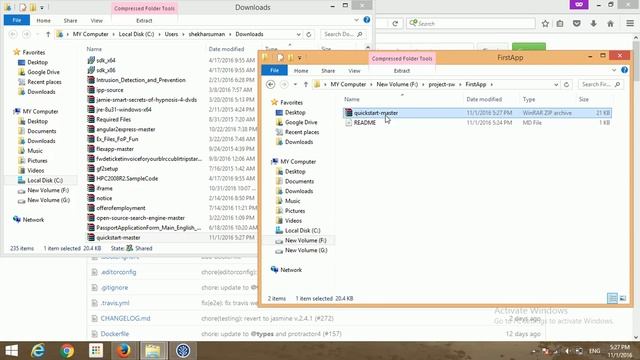Open Home tab in Downloads window
640x360 pixels.
coord(44,20)
